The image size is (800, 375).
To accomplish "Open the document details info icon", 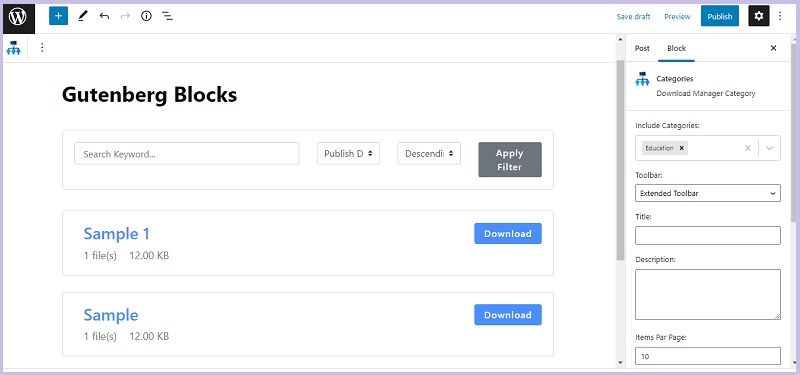I will point(146,16).
